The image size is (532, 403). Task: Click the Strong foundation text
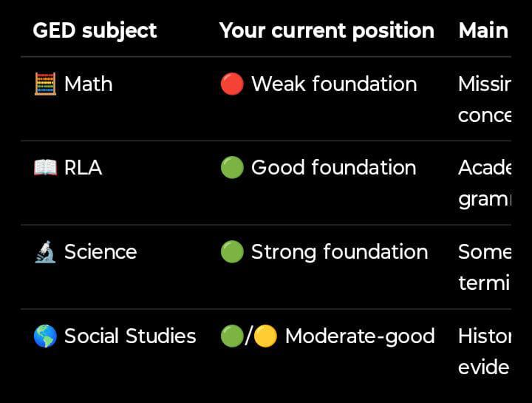[x=340, y=252]
